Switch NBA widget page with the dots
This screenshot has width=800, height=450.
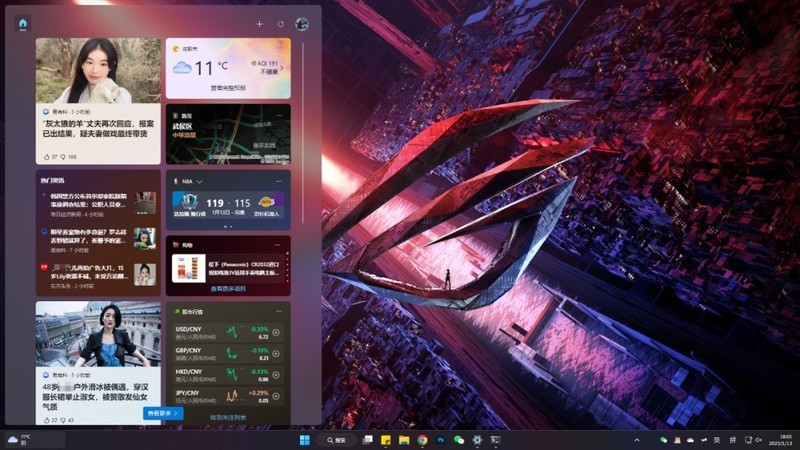[x=228, y=227]
